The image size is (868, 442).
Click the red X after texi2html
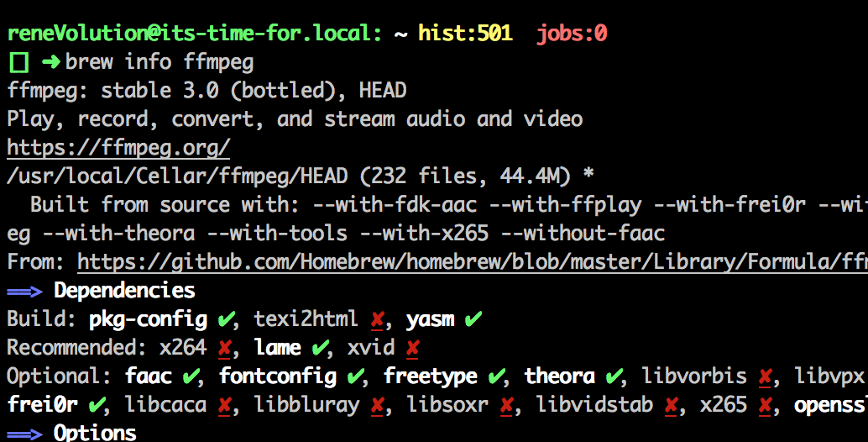pyautogui.click(x=378, y=319)
